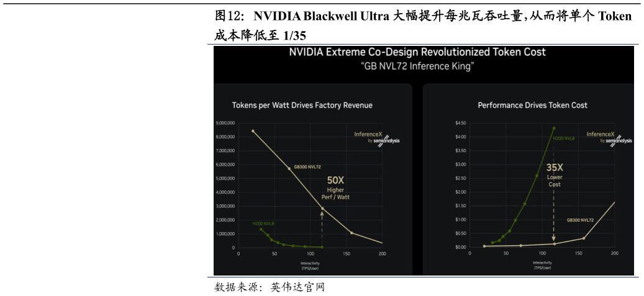
Task: Click H200 NVL8 label in Token Cost chart
Action: point(564,139)
